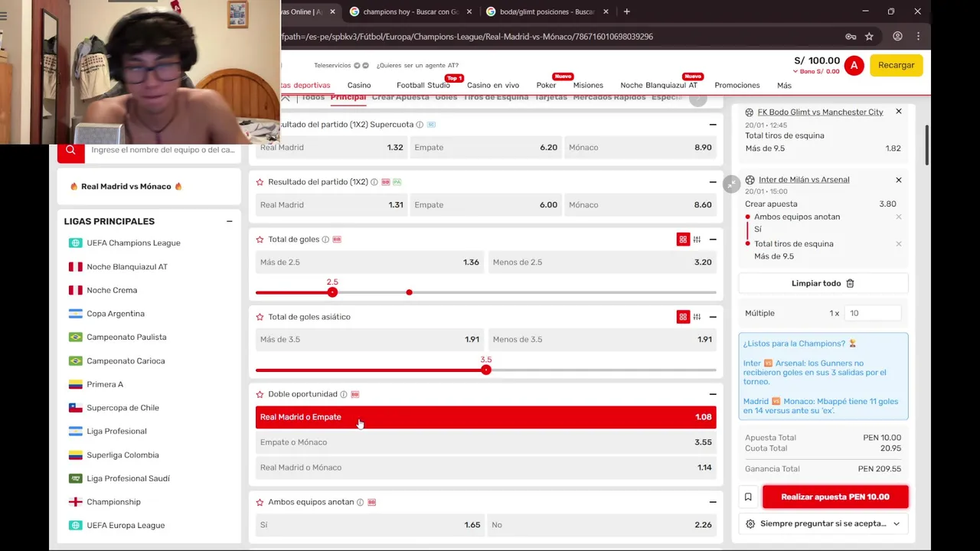Image resolution: width=980 pixels, height=551 pixels.
Task: Click the Múltiple stake amount input field
Action: click(x=873, y=313)
